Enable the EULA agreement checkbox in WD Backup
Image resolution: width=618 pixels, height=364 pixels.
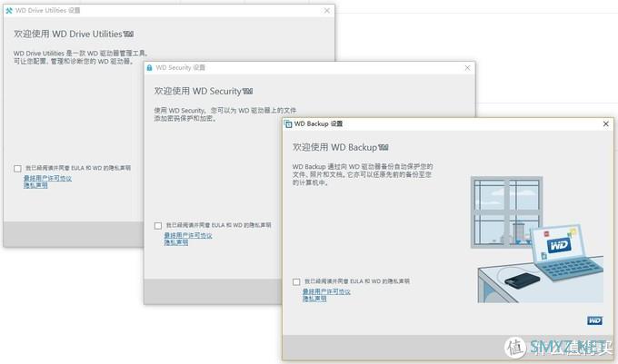pyautogui.click(x=297, y=282)
